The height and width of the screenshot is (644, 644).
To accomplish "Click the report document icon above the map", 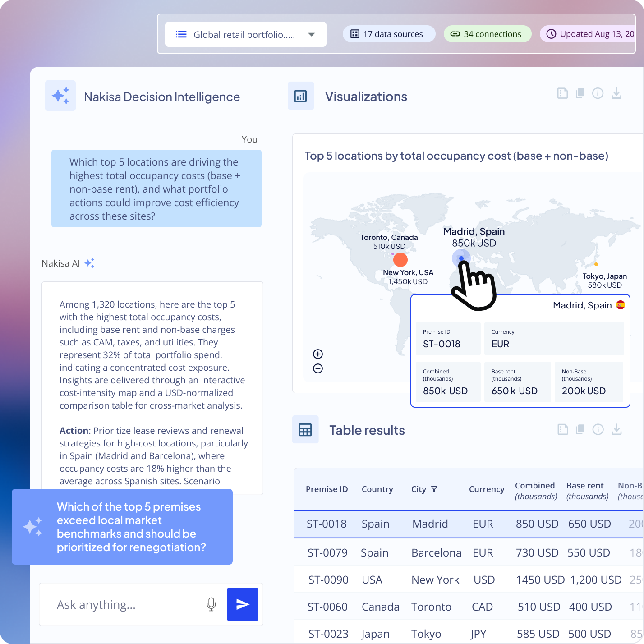I will [x=562, y=93].
